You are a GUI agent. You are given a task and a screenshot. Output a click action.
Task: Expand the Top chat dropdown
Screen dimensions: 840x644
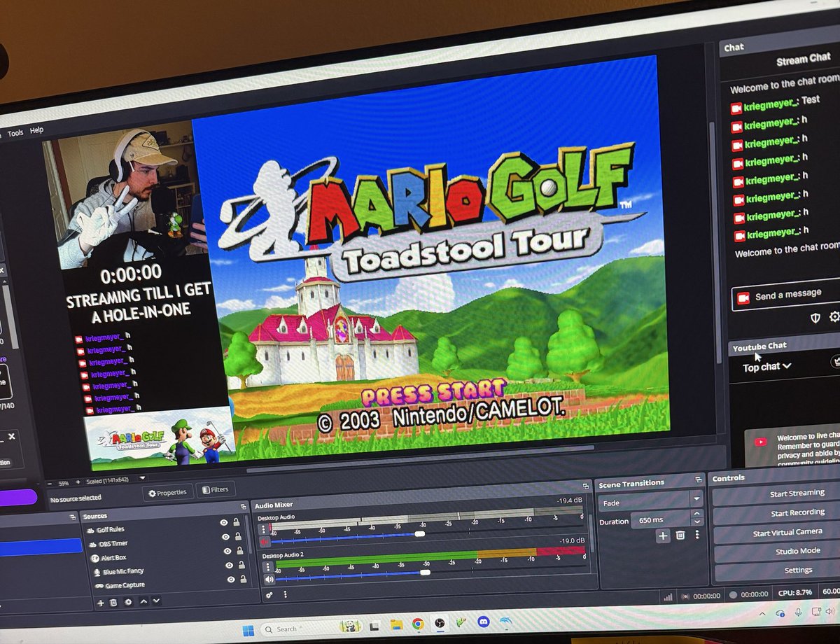click(x=767, y=367)
